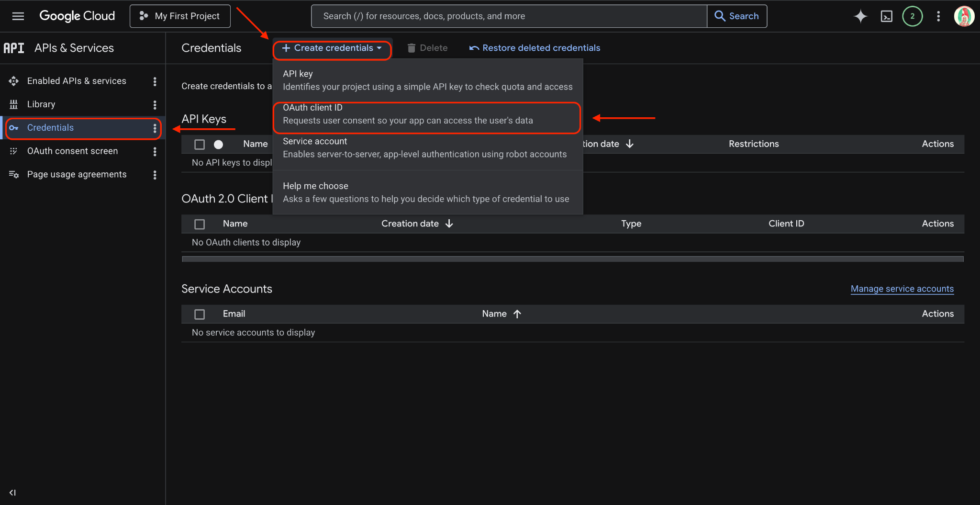Select Help me choose option
Image resolution: width=980 pixels, height=505 pixels.
coord(428,192)
